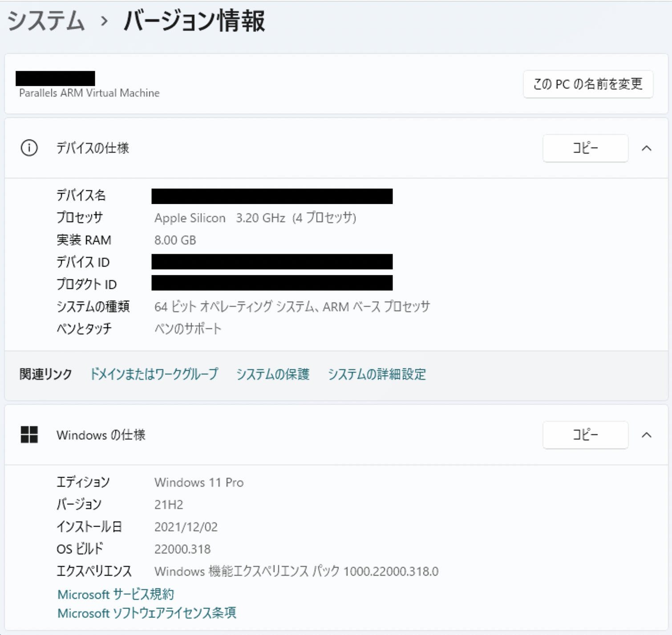Click the プロダクト ID label
The width and height of the screenshot is (672, 635).
[87, 285]
